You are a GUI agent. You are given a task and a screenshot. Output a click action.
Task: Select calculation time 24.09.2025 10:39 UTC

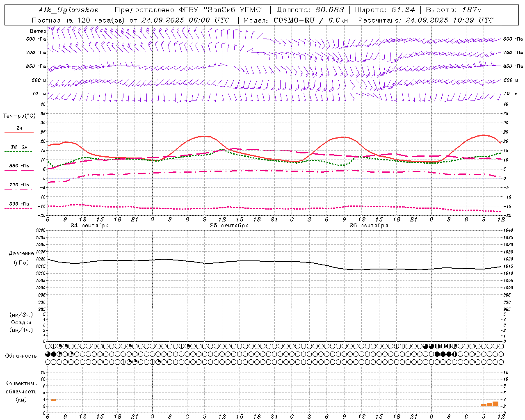[450, 20]
